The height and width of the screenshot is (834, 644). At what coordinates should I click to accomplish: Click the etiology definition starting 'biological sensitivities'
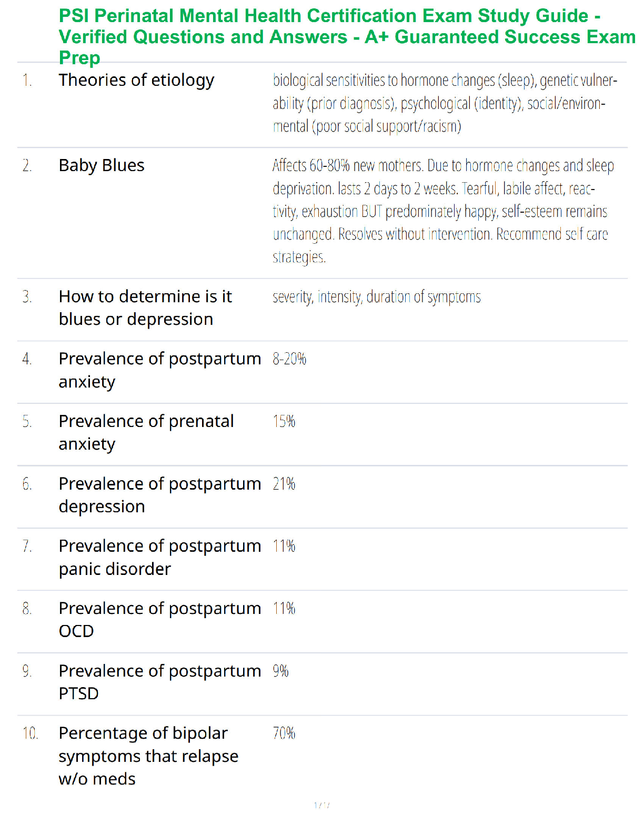tap(445, 103)
